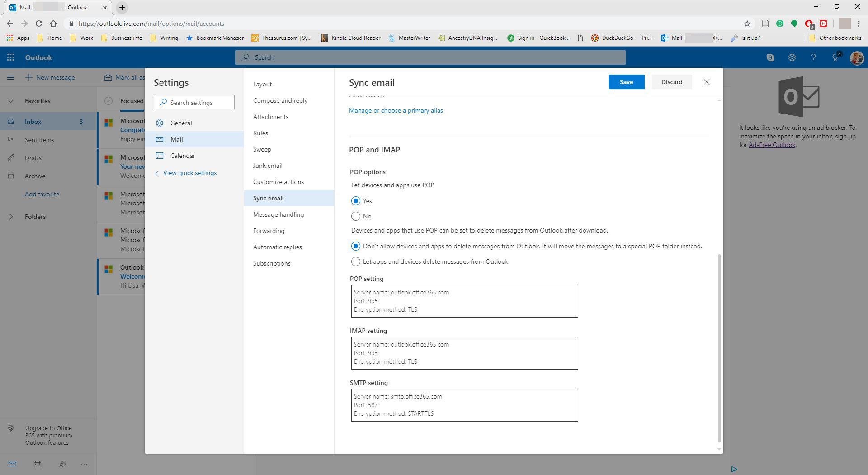The height and width of the screenshot is (475, 868).
Task: Open the Archive folder
Action: coord(48,176)
